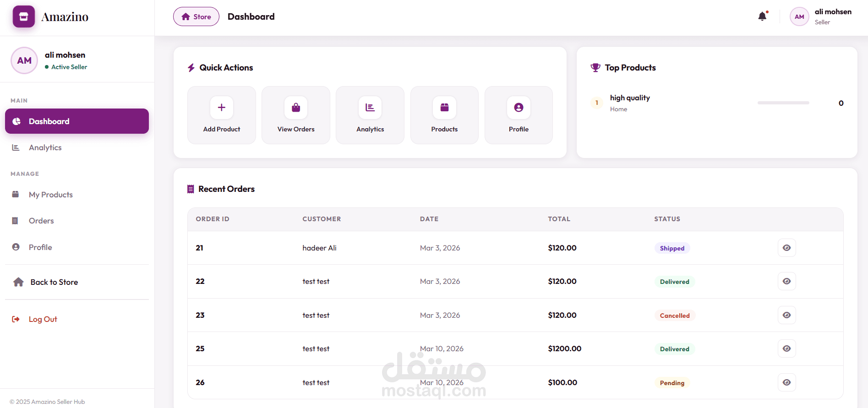Go to My Products in sidebar

(50, 195)
